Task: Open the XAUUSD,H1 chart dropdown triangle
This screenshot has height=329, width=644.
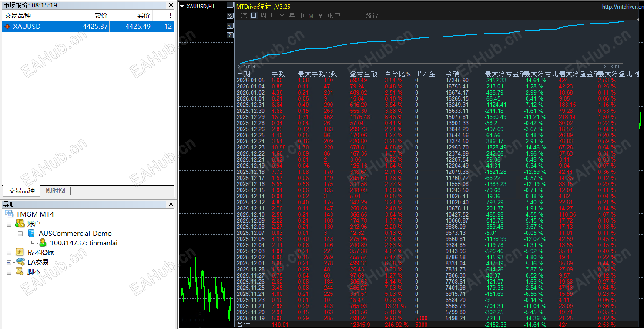Action: point(182,6)
